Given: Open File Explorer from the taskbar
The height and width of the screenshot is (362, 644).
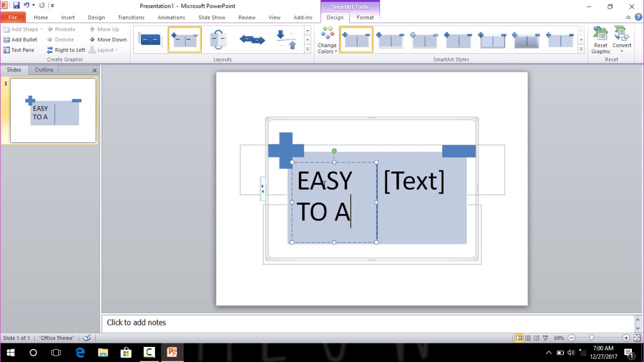Looking at the screenshot, I should click(x=103, y=352).
